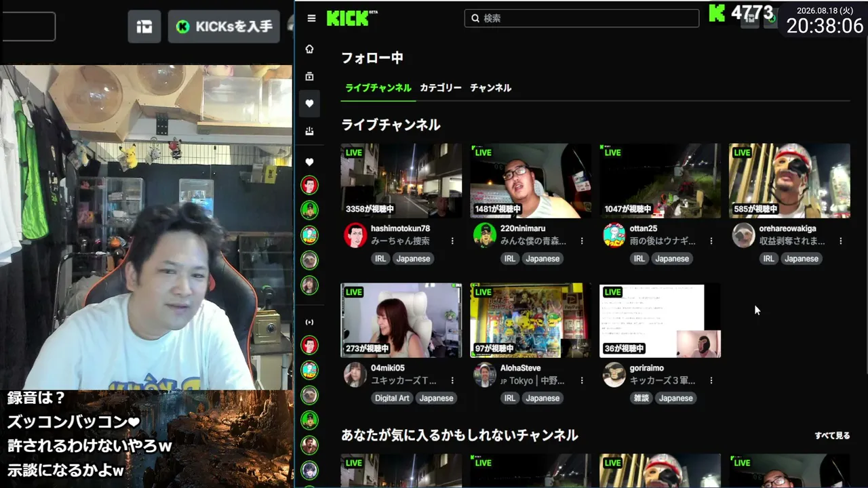868x488 pixels.
Task: Open the woman's avatar in the sidebar followed list
Action: pyautogui.click(x=310, y=285)
